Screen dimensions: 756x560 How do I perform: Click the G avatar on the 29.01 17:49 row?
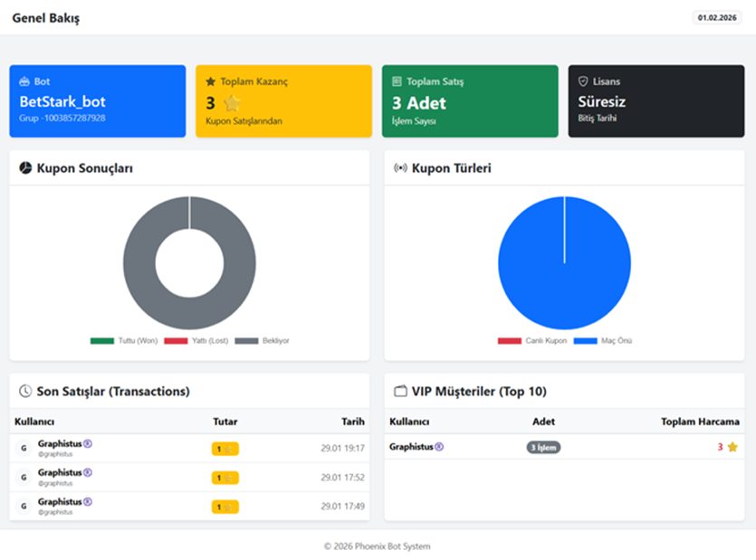pyautogui.click(x=24, y=506)
